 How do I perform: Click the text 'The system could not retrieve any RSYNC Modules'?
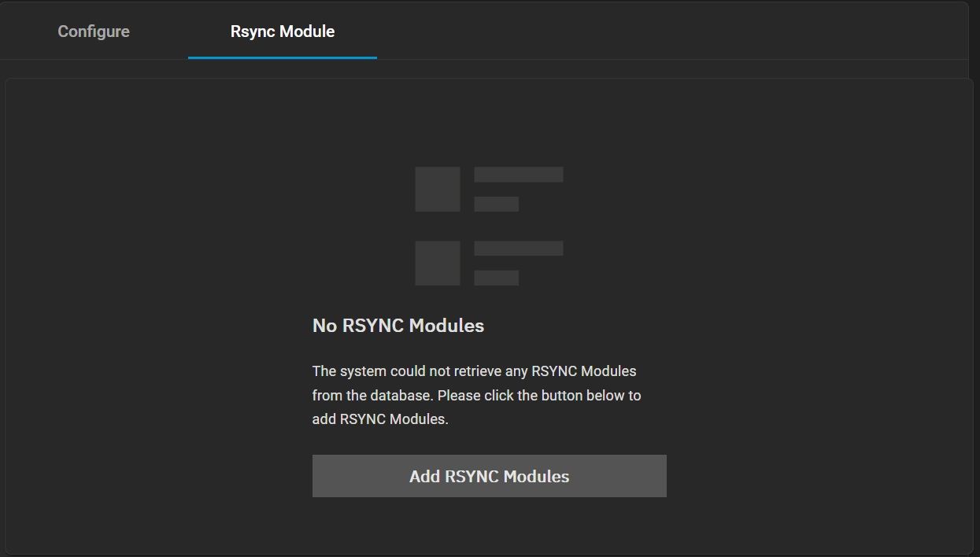474,371
